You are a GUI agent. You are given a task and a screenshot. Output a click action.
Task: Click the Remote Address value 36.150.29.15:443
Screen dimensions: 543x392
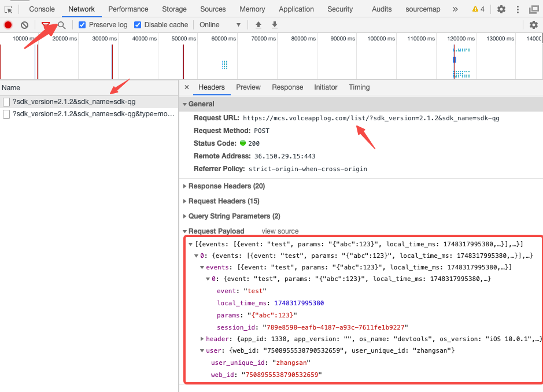pyautogui.click(x=285, y=156)
